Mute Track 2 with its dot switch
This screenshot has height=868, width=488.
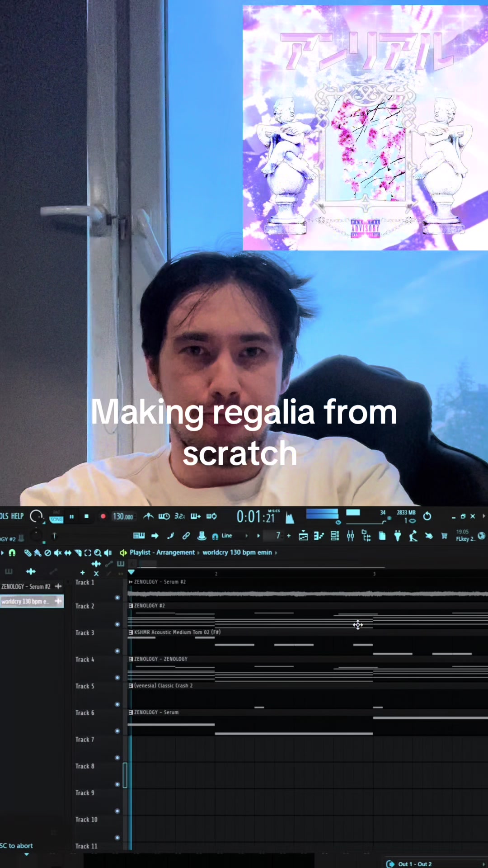(117, 624)
